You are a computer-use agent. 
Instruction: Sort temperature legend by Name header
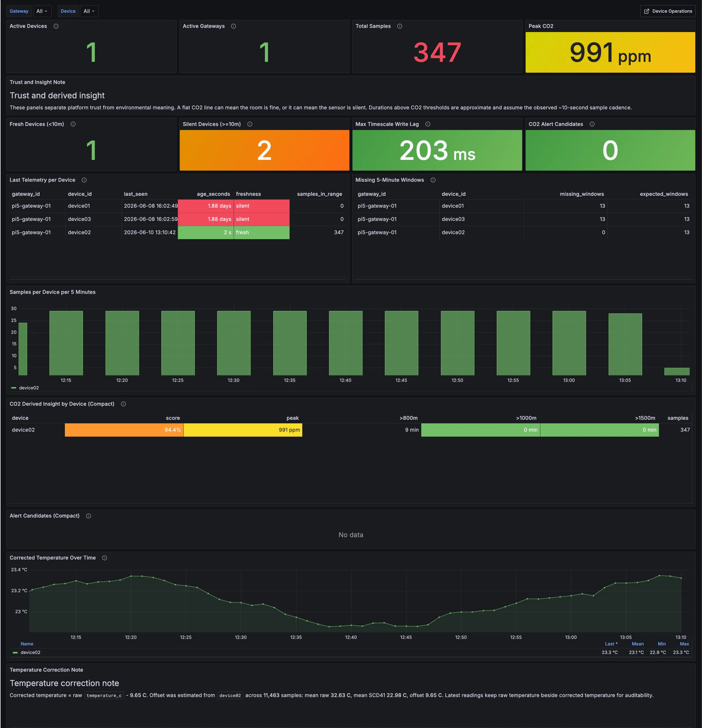coord(27,644)
